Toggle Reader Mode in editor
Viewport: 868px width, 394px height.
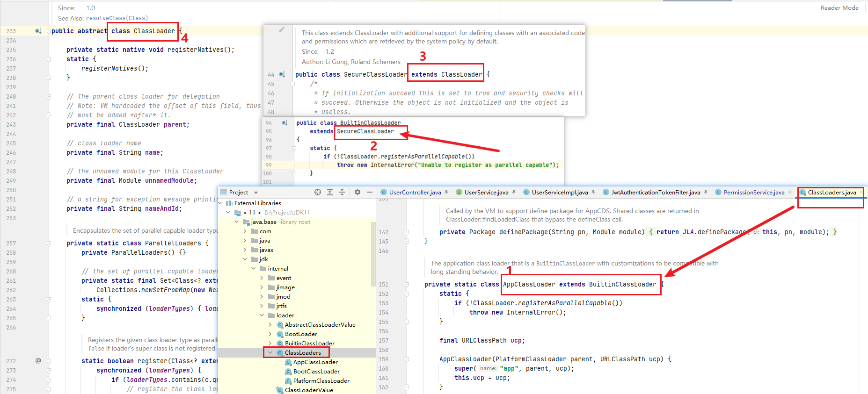(x=839, y=8)
